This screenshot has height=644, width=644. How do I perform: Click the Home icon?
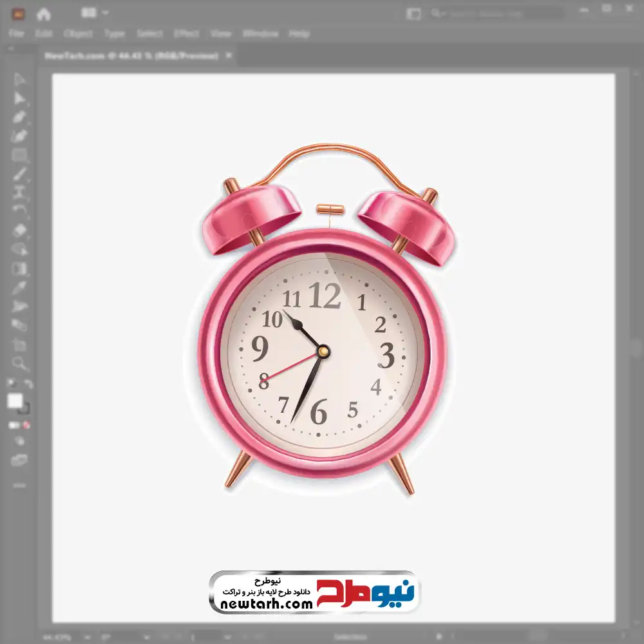43,13
